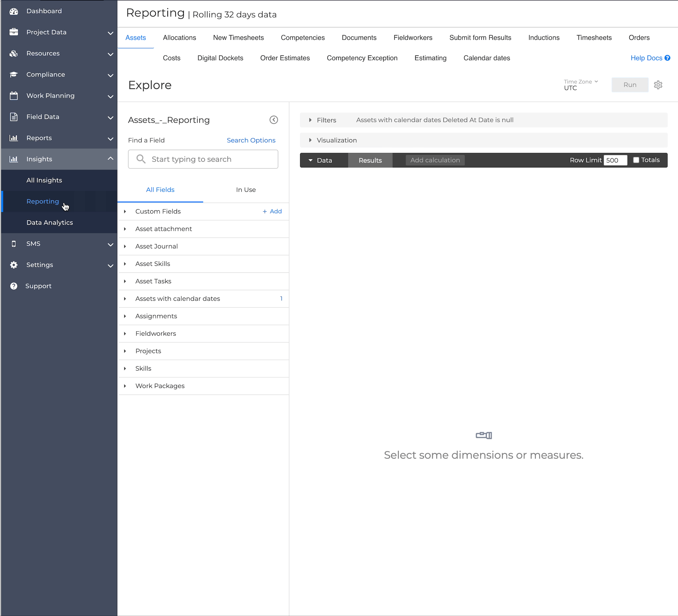
Task: Click the collapse arrow beside Assets_-_Reporting
Action: click(x=274, y=120)
